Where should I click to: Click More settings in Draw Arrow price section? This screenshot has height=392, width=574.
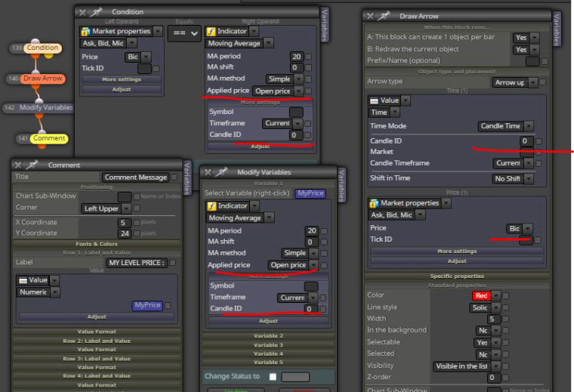point(457,251)
